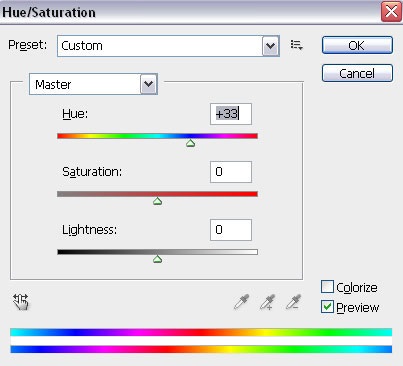403x366 pixels.
Task: Click the Lightness value input field
Action: [231, 230]
